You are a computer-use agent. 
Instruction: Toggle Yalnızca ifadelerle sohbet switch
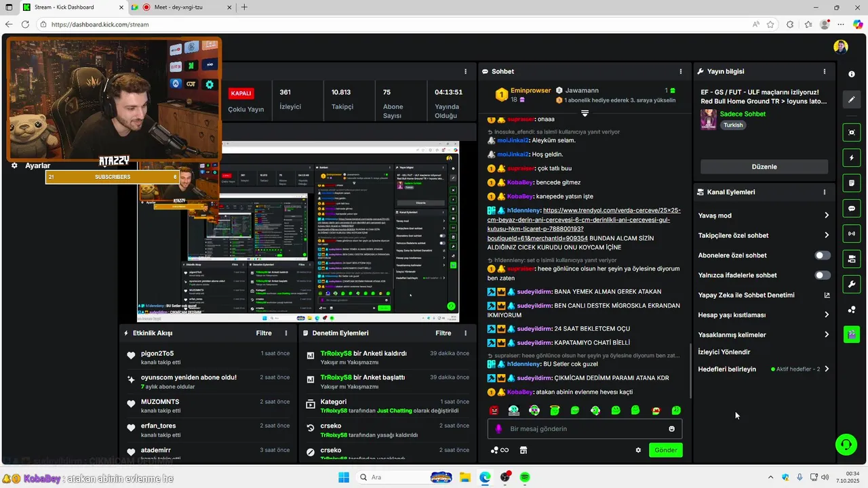(823, 275)
